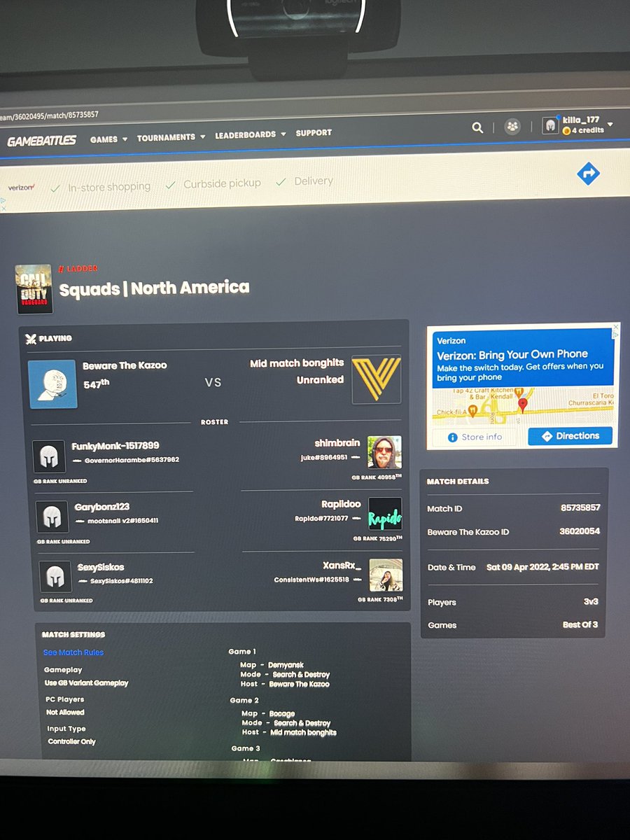Open the Support menu item

pyautogui.click(x=314, y=132)
